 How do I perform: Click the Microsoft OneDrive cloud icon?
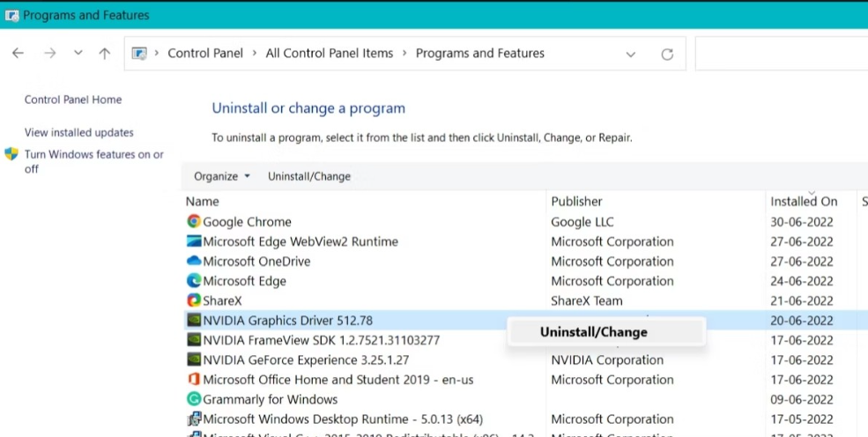[x=193, y=261]
